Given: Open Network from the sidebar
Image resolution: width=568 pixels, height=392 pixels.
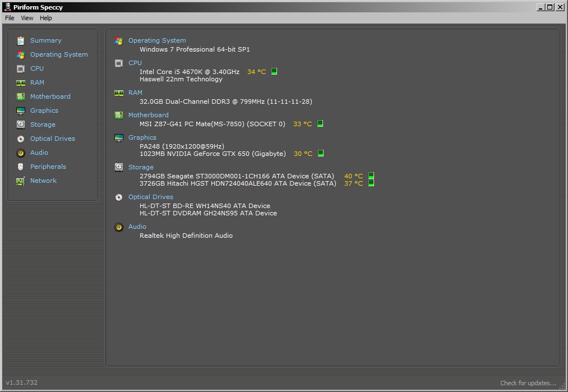Looking at the screenshot, I should tap(44, 181).
